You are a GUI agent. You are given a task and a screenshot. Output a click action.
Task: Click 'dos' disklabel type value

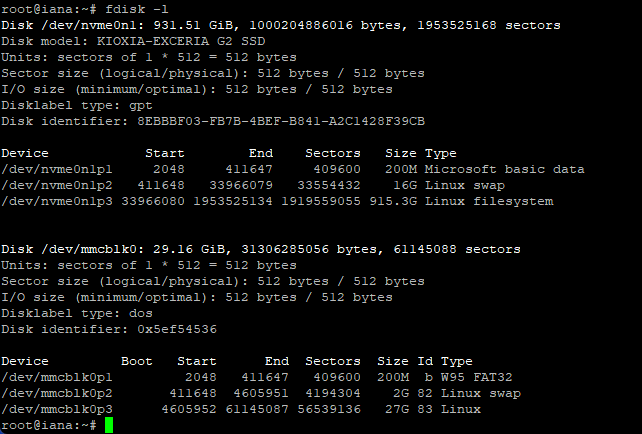pos(141,313)
